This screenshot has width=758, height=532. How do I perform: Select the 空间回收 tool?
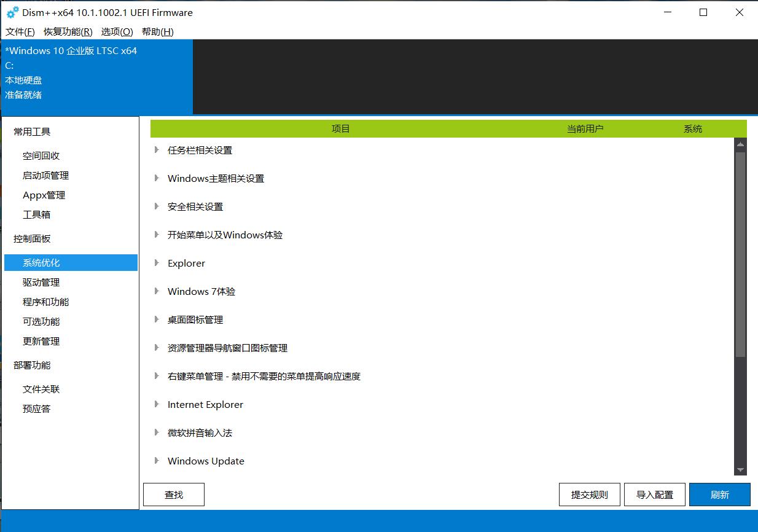41,155
